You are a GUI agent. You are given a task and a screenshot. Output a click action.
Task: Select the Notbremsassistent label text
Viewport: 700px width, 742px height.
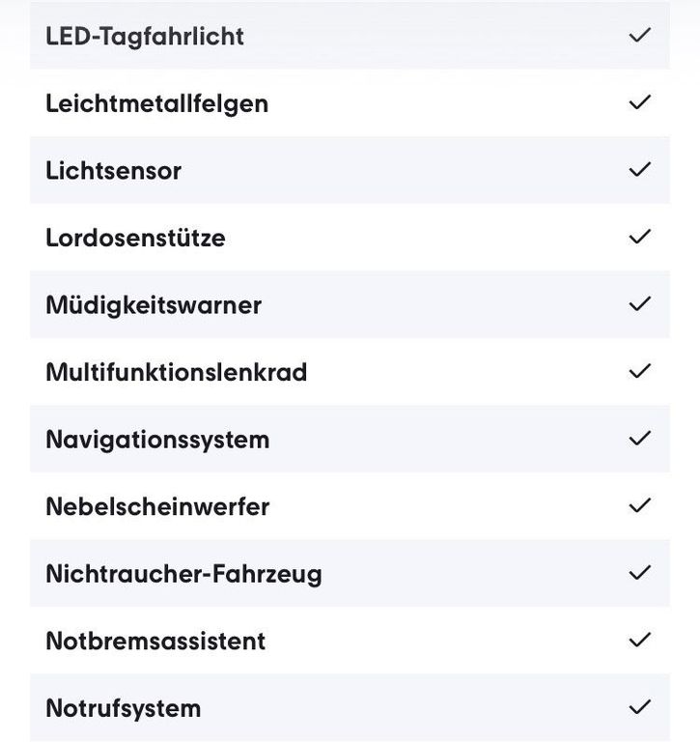point(155,641)
